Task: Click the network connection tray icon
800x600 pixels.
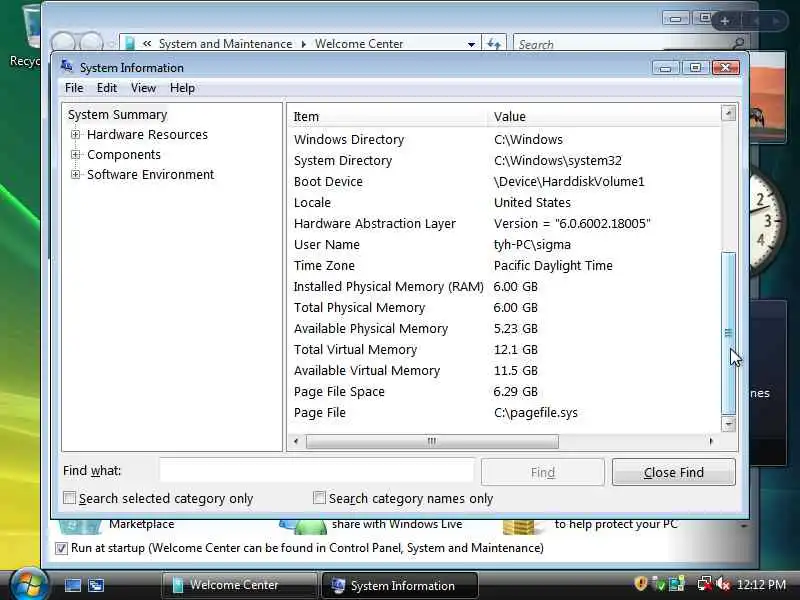Action: [x=705, y=584]
